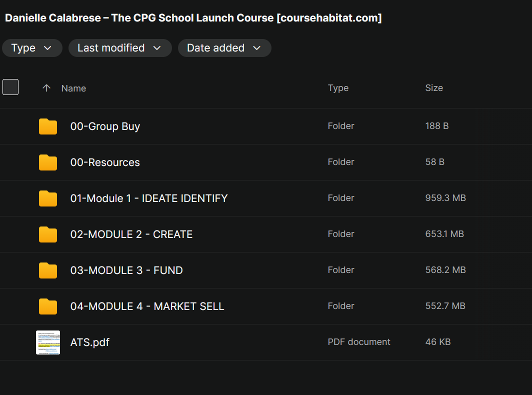Screen dimensions: 532x395
Task: Sort the list by the Size column header
Action: (434, 88)
